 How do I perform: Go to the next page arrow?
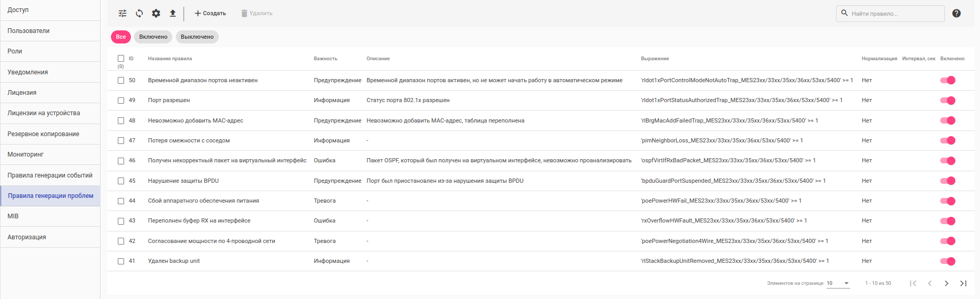click(946, 283)
